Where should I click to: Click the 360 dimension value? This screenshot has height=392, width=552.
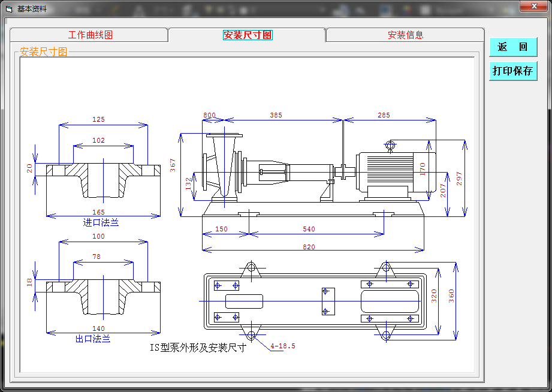tap(451, 296)
